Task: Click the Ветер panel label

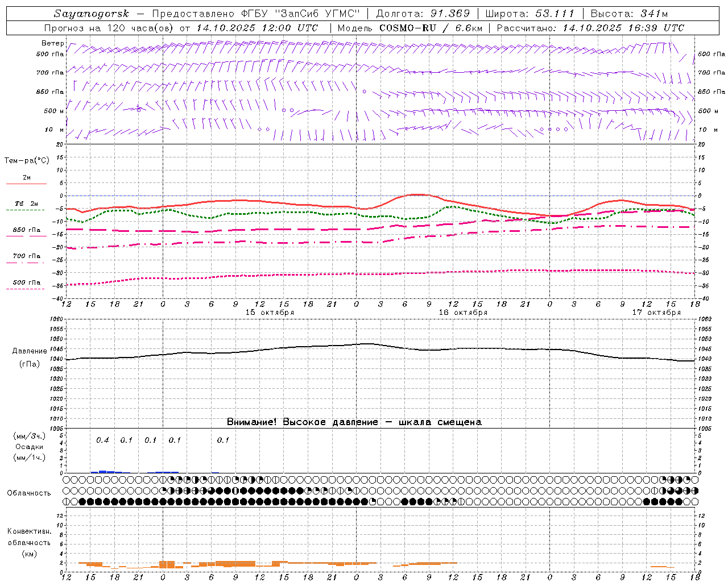Action: click(x=52, y=43)
